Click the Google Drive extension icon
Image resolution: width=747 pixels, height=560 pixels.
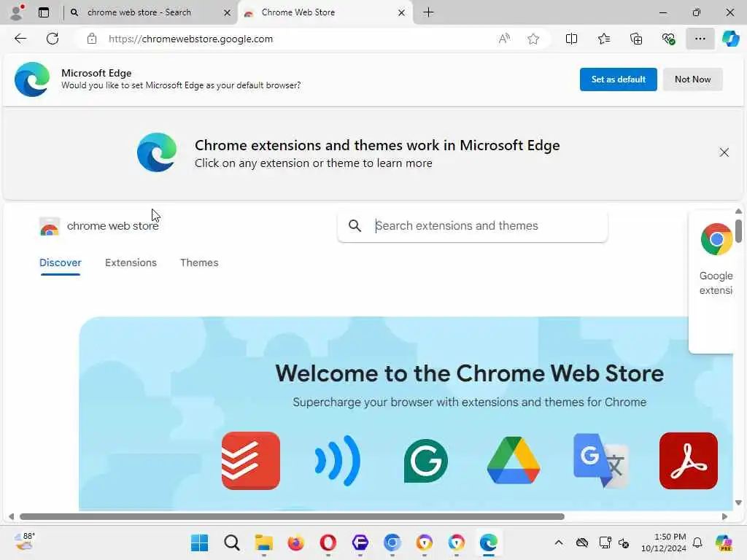pyautogui.click(x=513, y=461)
